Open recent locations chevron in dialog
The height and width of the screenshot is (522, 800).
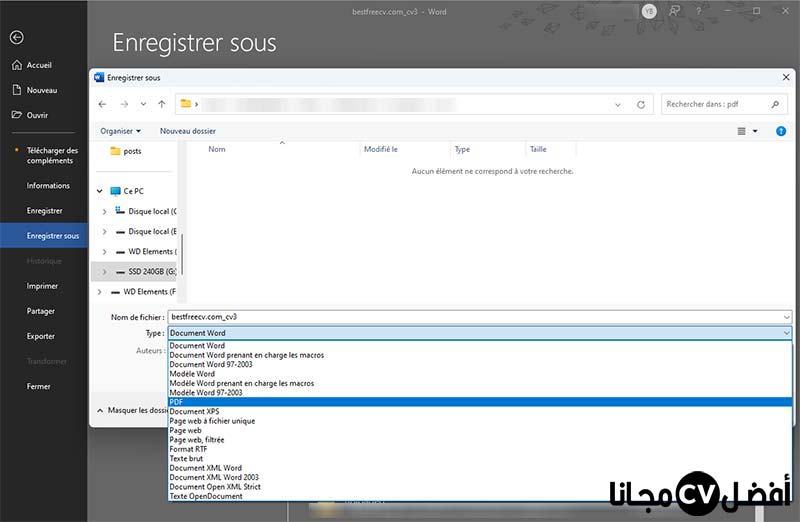143,104
